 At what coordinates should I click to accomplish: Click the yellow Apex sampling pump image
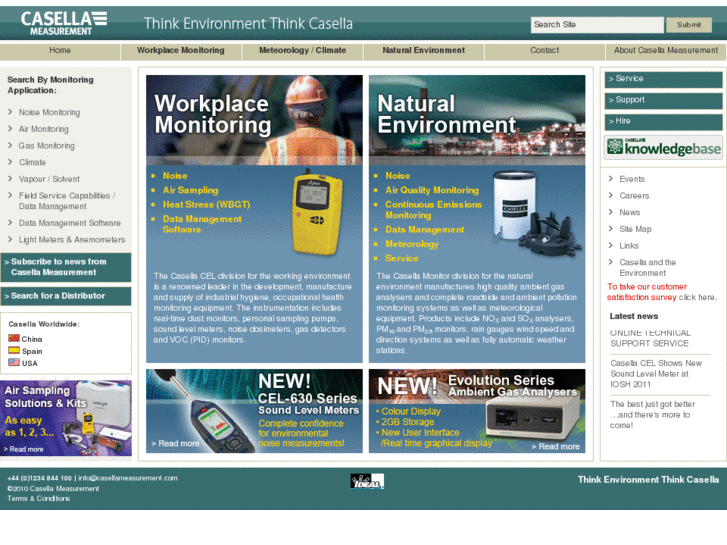tap(317, 212)
